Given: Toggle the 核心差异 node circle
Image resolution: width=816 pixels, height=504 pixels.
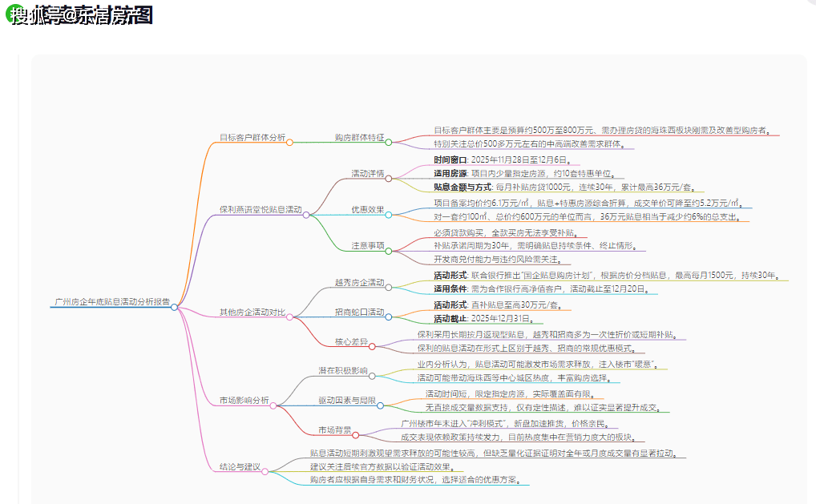Looking at the screenshot, I should [x=373, y=347].
